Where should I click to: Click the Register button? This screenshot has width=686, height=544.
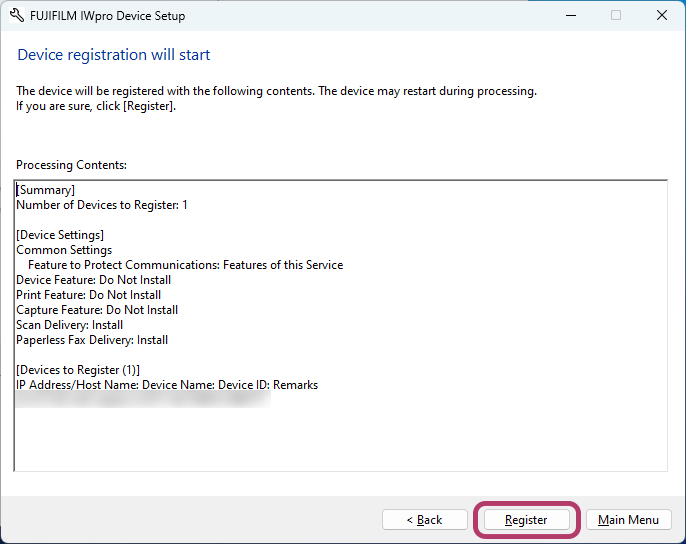pos(526,519)
